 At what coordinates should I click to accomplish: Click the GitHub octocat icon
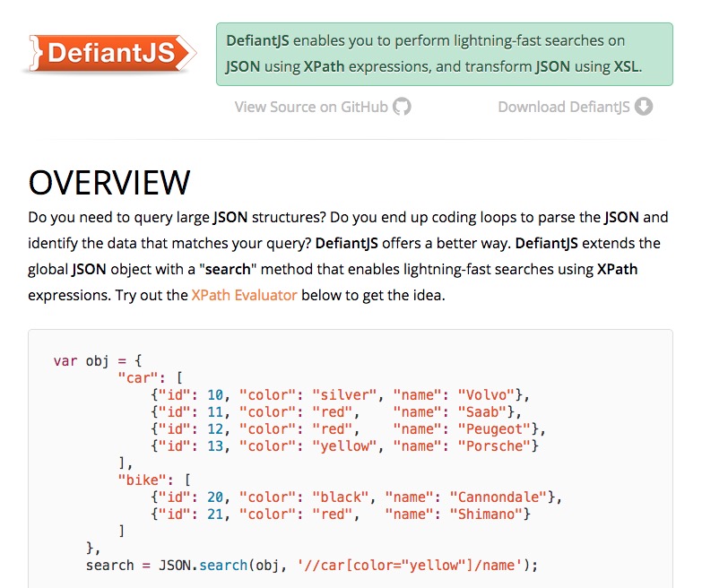pos(402,107)
